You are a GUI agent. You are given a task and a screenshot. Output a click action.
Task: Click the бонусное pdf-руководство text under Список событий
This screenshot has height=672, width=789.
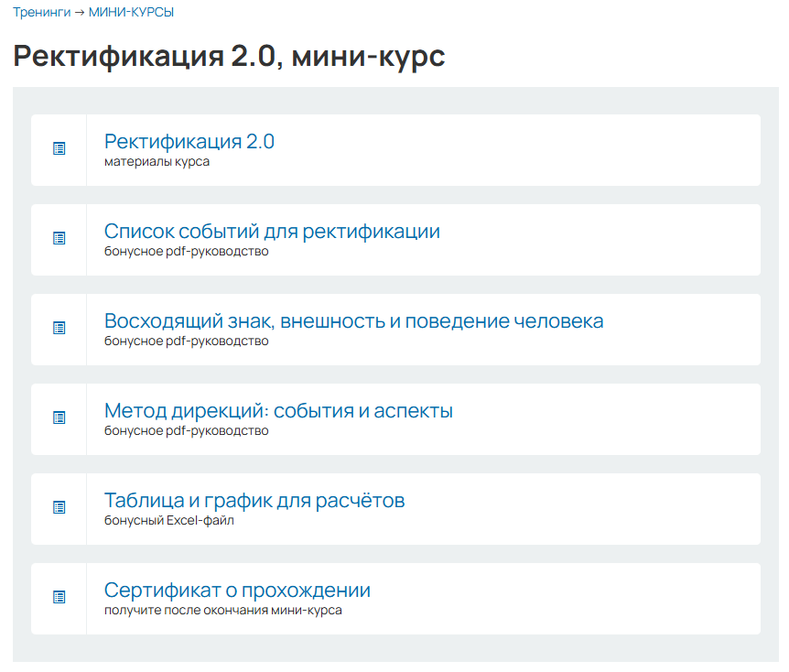pyautogui.click(x=186, y=252)
